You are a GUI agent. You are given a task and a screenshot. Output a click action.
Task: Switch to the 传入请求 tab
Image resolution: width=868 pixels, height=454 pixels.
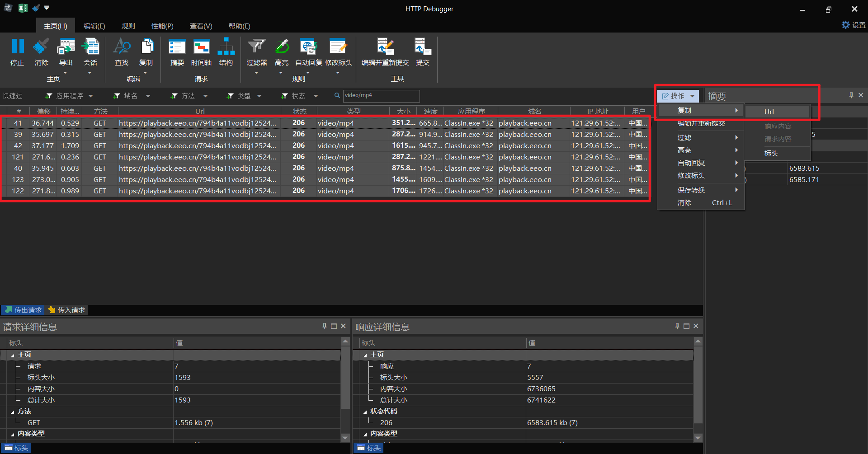click(x=67, y=310)
